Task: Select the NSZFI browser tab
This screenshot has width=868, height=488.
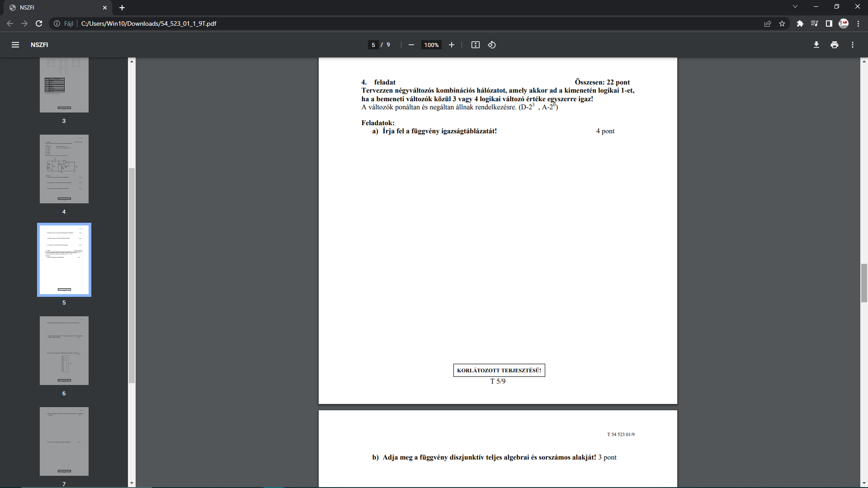Action: [x=54, y=8]
